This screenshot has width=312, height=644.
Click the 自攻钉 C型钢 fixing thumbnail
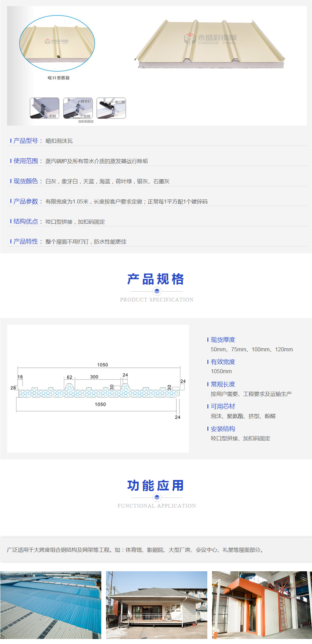pyautogui.click(x=78, y=108)
